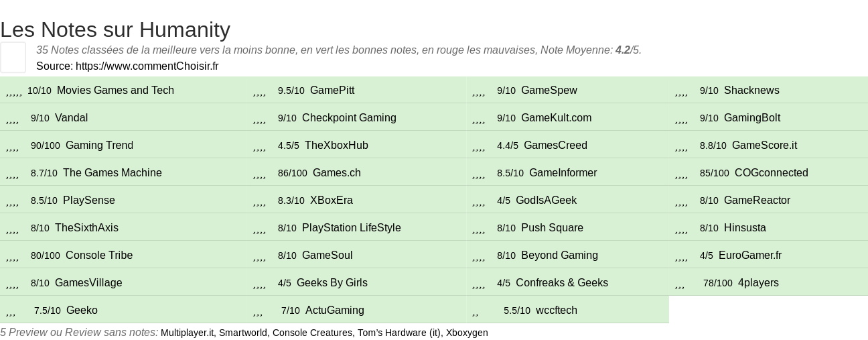This screenshot has height=340, width=868.
Task: Open the Gaming Trend review
Action: click(x=99, y=146)
